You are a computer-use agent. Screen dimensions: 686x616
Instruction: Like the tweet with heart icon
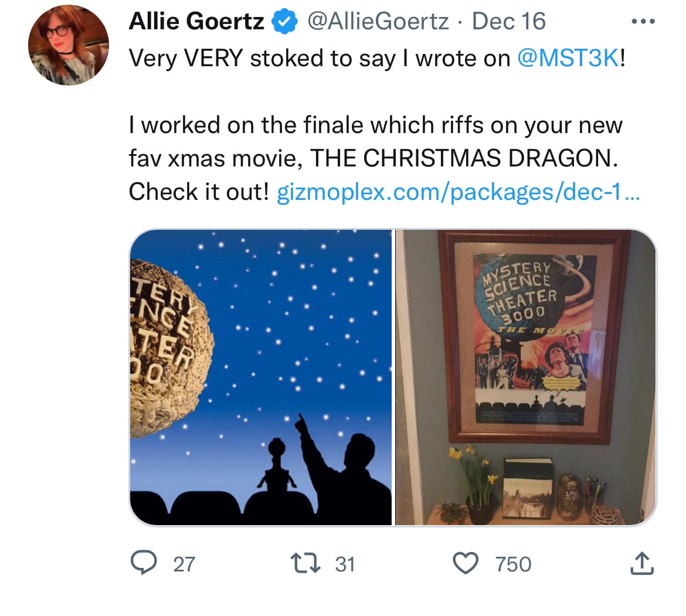click(466, 563)
